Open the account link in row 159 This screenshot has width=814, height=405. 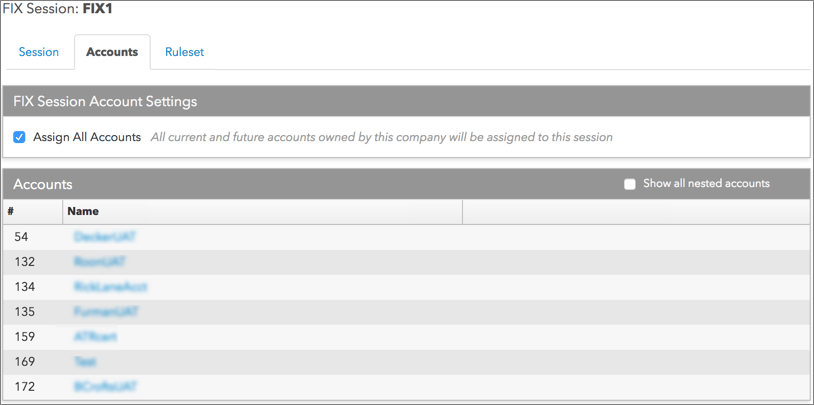(x=96, y=336)
